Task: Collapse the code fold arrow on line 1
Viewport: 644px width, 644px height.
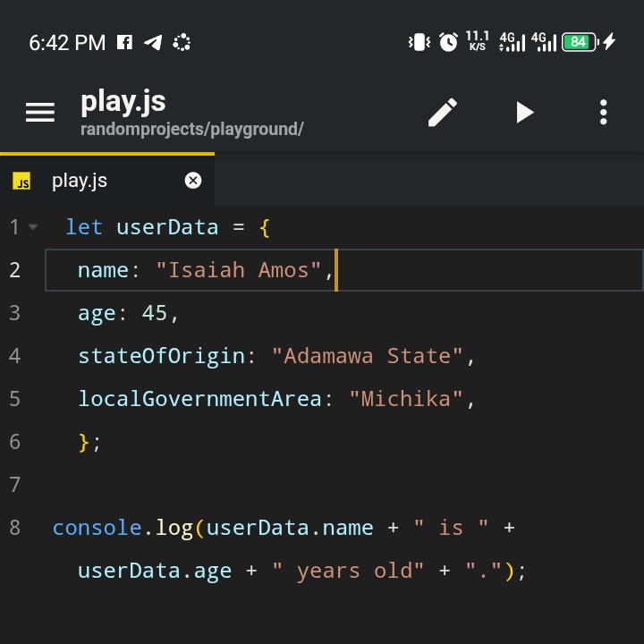Action: coord(33,226)
